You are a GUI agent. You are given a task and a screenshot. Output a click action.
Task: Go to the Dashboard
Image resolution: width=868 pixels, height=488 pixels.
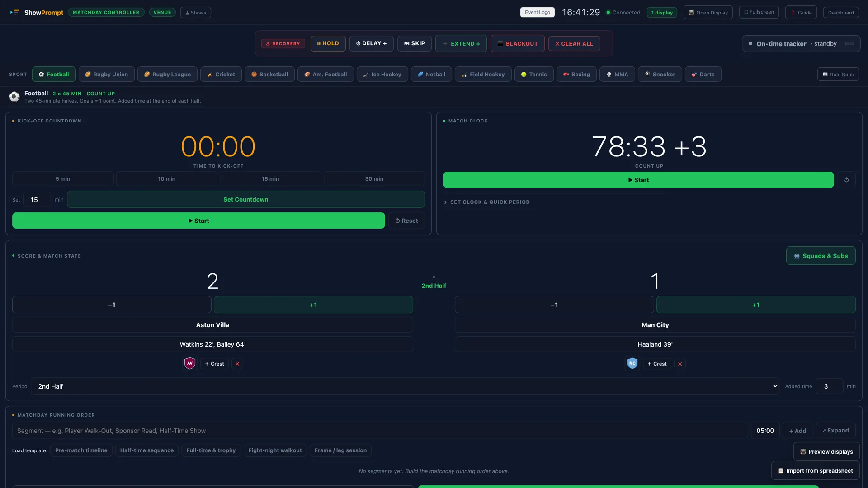841,13
